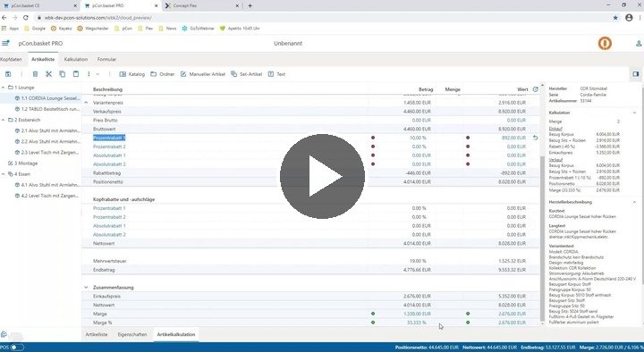644x352 pixels.
Task: Click the 1 Lounge folder icon
Action: pos(11,88)
